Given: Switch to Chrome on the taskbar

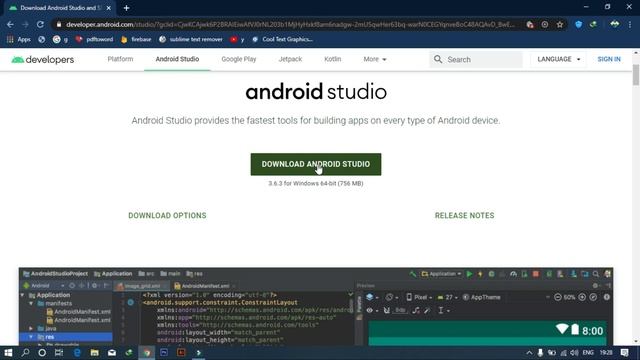Looking at the screenshot, I should (x=147, y=353).
